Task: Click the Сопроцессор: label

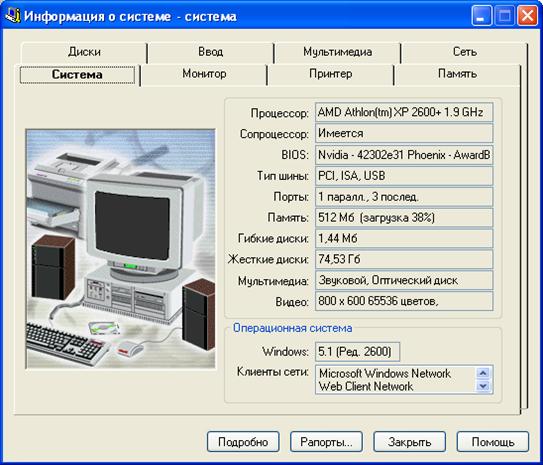Action: point(274,134)
